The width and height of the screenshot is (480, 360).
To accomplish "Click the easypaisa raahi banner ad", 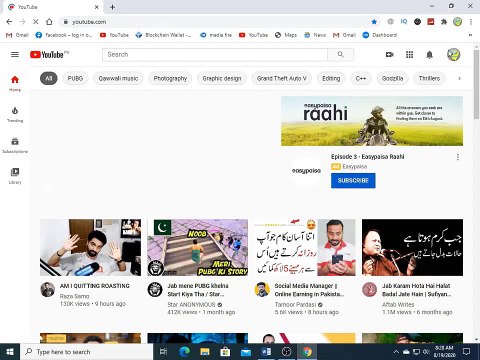I will point(372,121).
